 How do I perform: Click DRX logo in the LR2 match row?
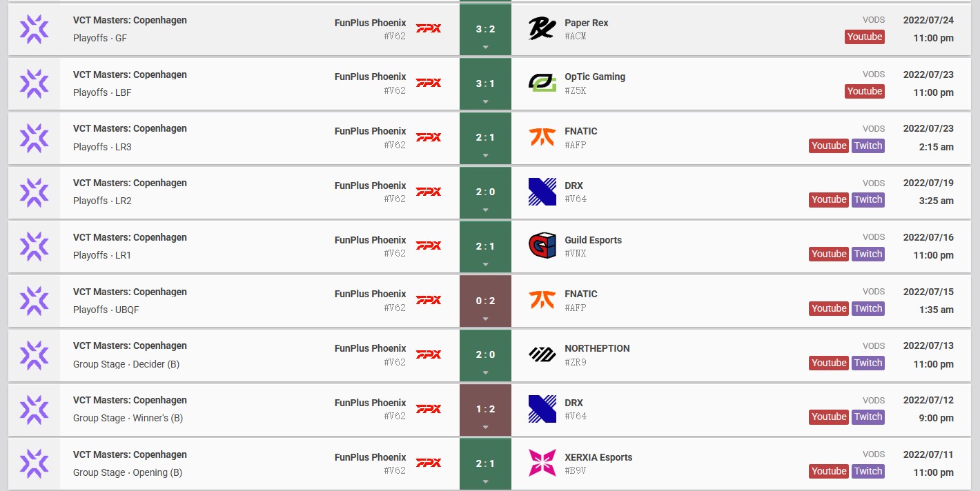(x=542, y=192)
